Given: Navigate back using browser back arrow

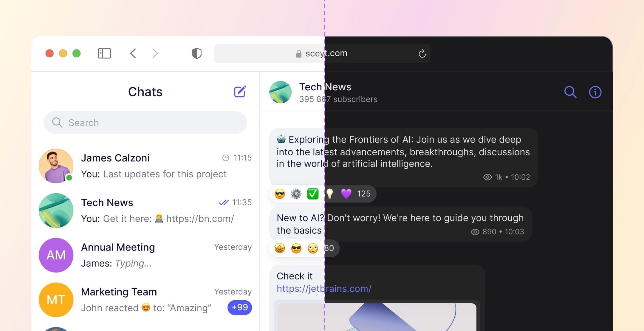Looking at the screenshot, I should [x=133, y=52].
